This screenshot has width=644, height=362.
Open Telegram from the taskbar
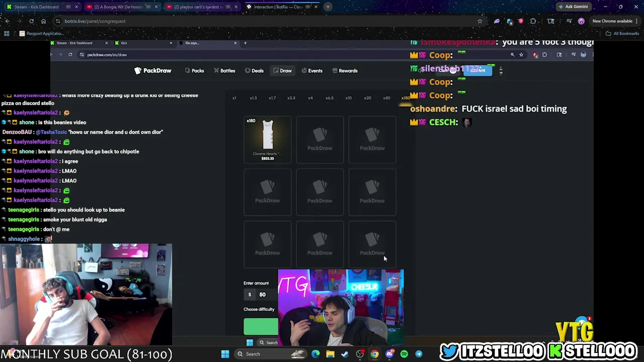click(419, 354)
